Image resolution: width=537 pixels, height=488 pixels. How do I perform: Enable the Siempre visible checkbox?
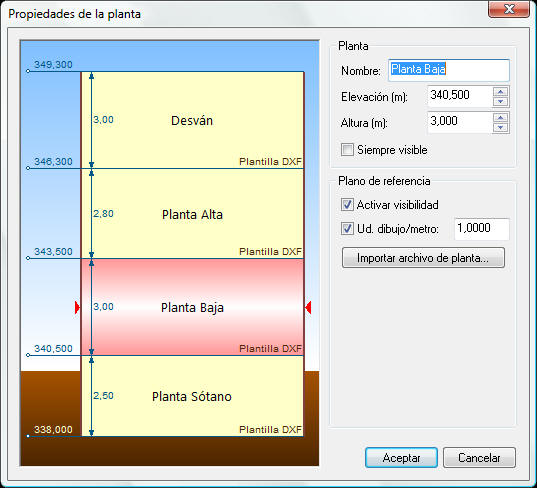coord(347,150)
